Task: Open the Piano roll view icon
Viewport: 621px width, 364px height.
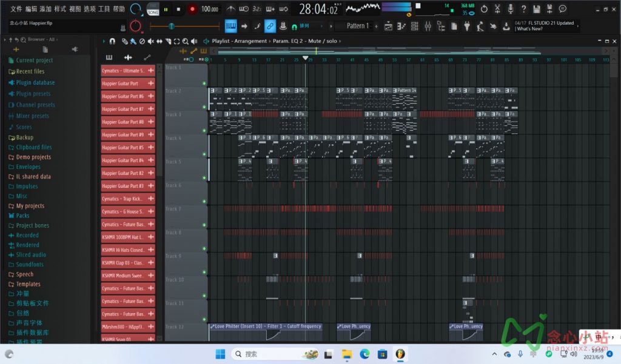Action: click(x=401, y=27)
